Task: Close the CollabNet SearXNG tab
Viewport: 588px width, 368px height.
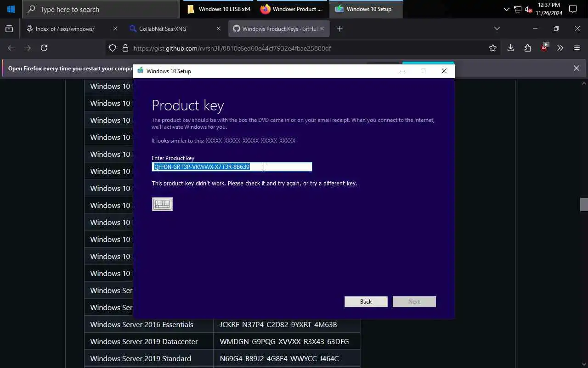Action: pyautogui.click(x=219, y=29)
